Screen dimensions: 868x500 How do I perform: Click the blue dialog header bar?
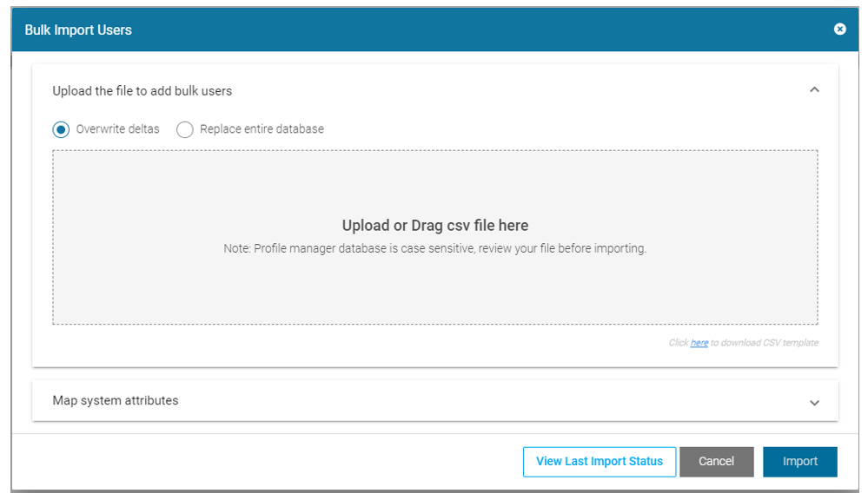click(434, 30)
